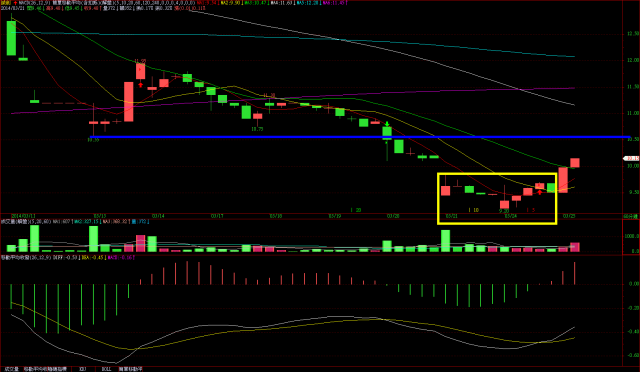Click the 9.50 price axis label
The height and width of the screenshot is (372, 640).
[633, 192]
